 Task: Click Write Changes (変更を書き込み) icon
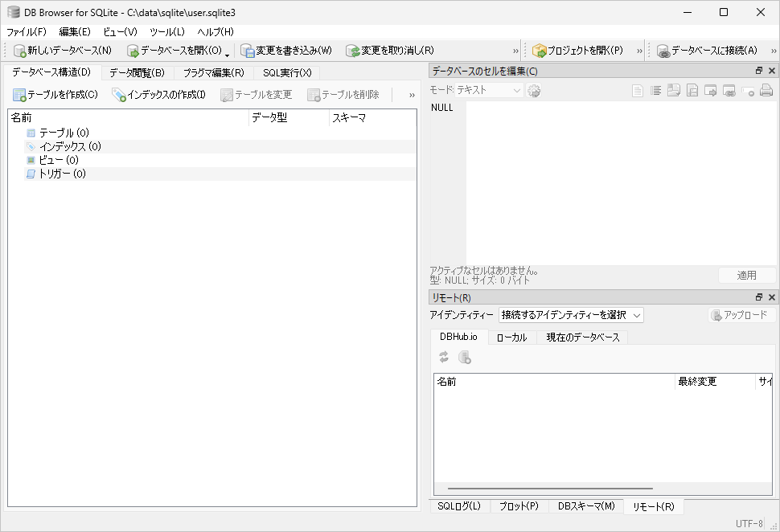click(248, 51)
